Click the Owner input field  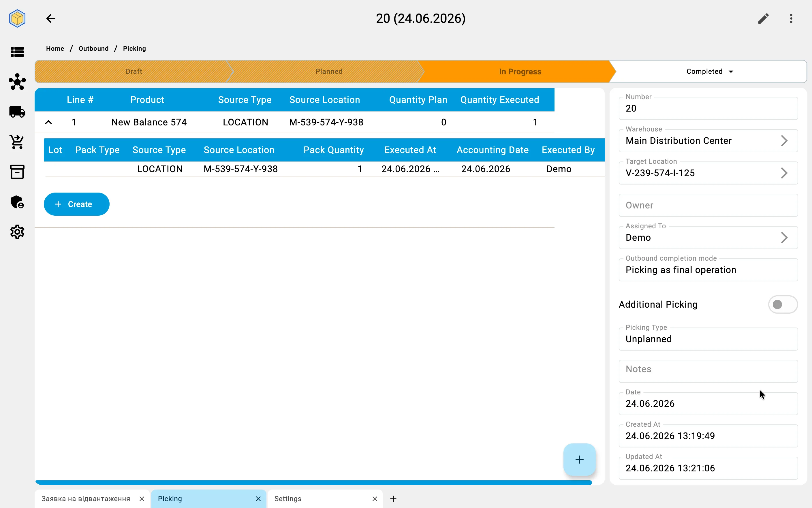coord(708,205)
